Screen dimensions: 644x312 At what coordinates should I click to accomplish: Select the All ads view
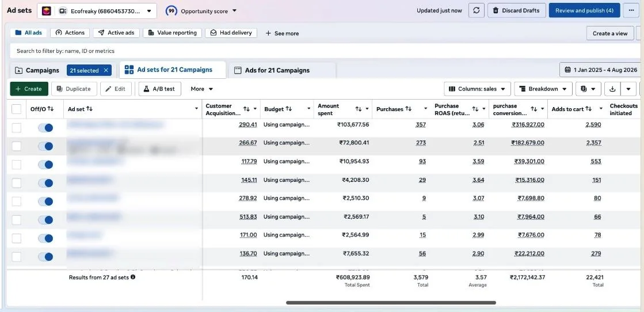point(28,33)
